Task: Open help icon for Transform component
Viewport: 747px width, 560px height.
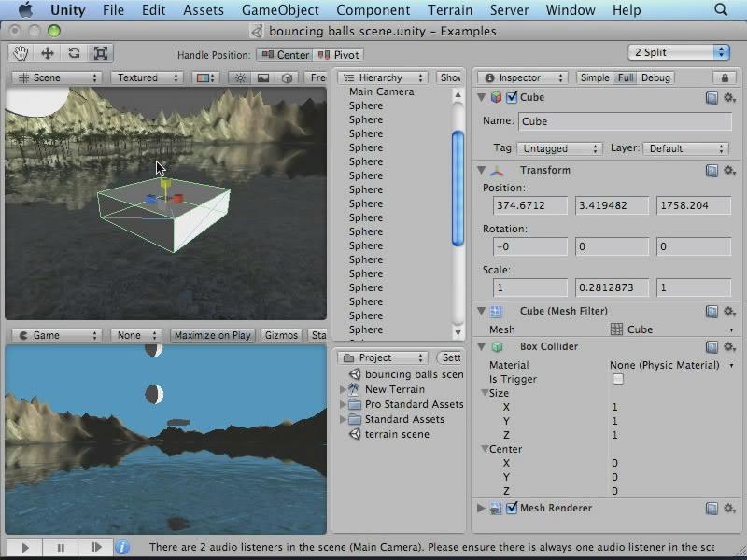Action: point(712,171)
